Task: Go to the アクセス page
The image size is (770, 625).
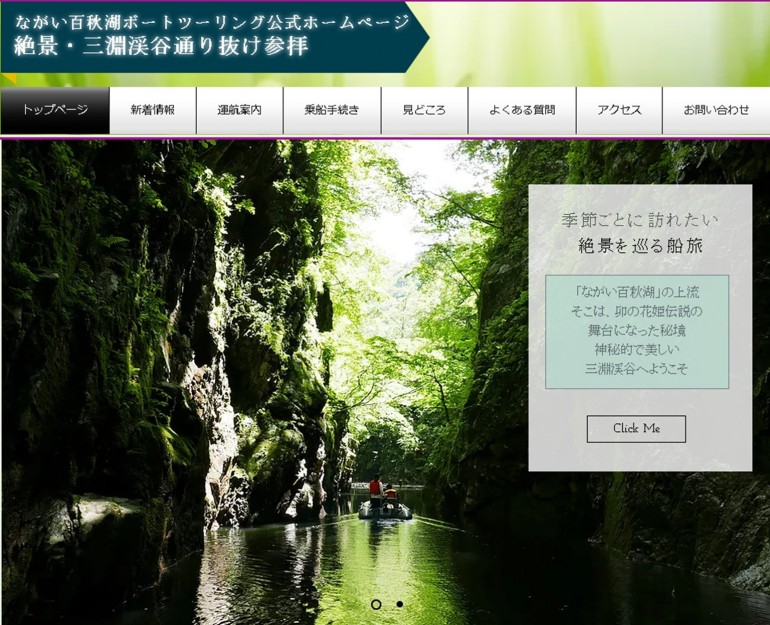Action: click(x=619, y=110)
